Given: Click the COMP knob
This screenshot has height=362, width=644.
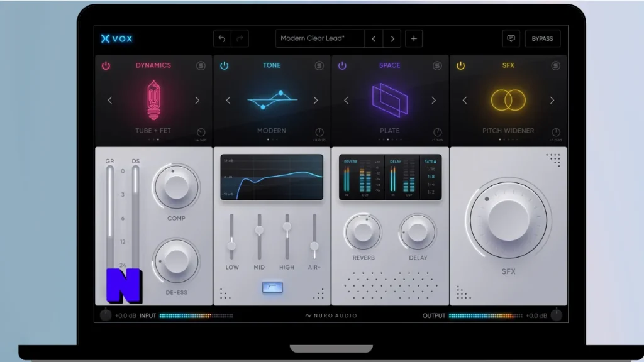Looking at the screenshot, I should 176,187.
